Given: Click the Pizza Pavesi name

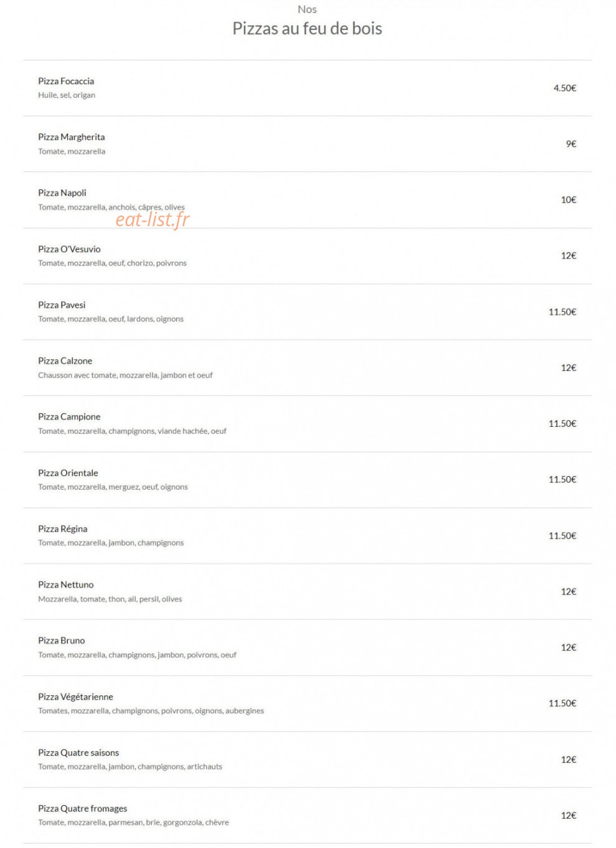Looking at the screenshot, I should click(x=62, y=305).
